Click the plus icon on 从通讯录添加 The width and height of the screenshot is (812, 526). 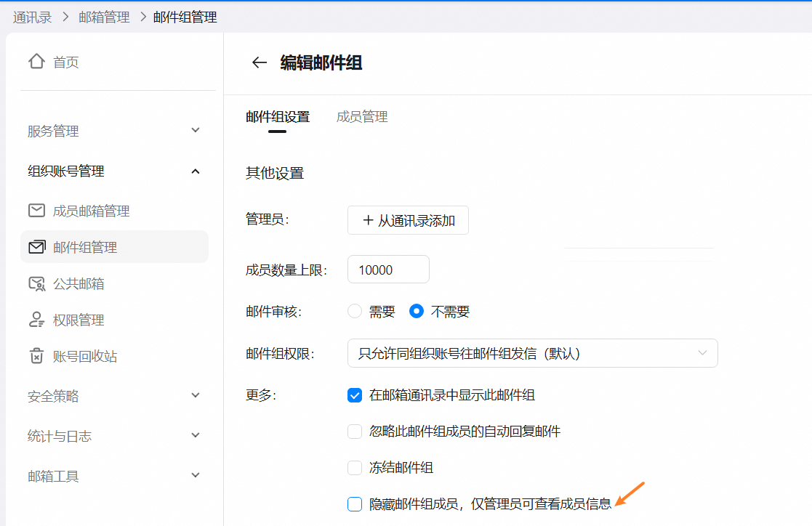[x=367, y=220]
